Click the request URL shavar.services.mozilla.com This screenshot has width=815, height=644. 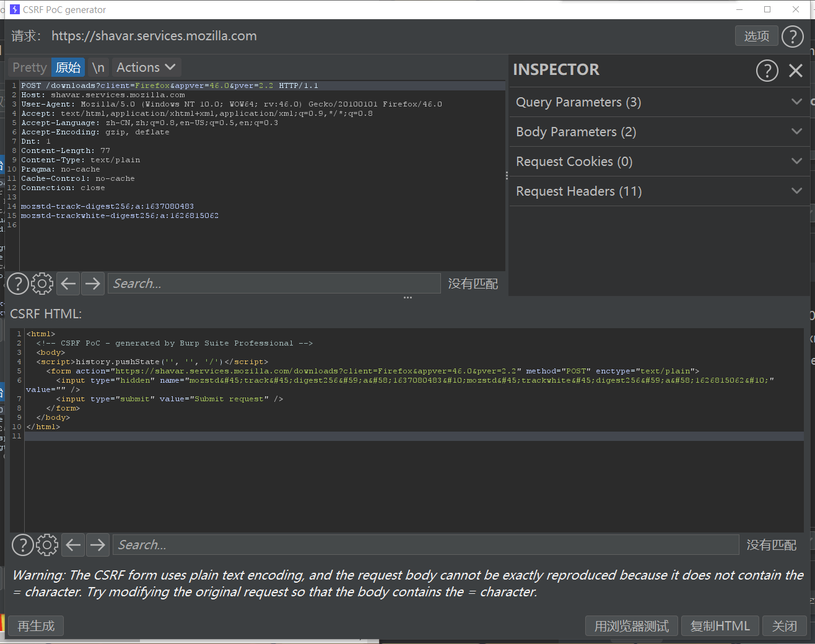point(154,36)
